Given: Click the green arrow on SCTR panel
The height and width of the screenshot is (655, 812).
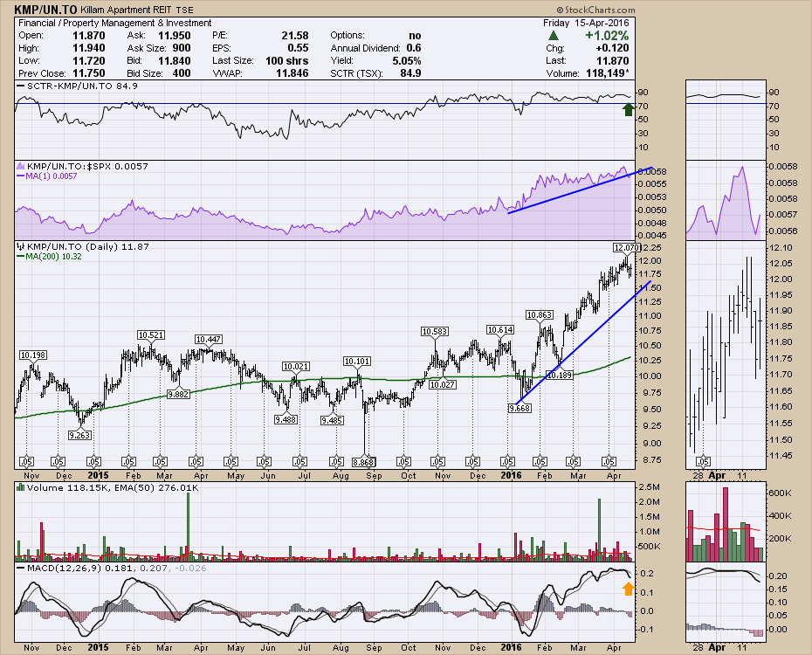Looking at the screenshot, I should point(628,109).
